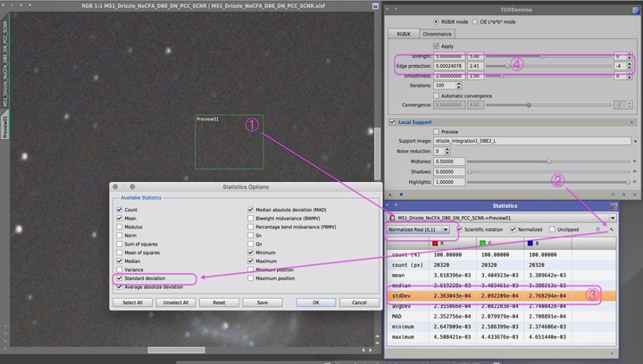
Task: Open the Statistics view selector dropdown
Action: pyautogui.click(x=613, y=219)
